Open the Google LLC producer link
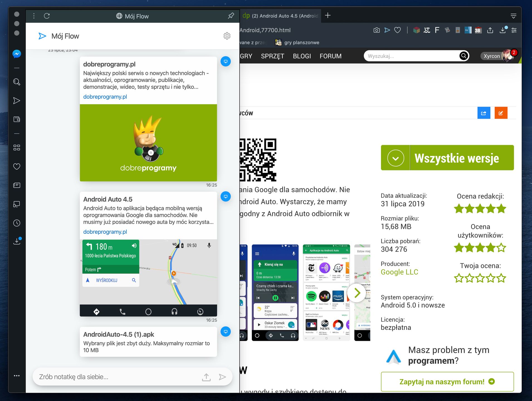532x401 pixels. 399,272
